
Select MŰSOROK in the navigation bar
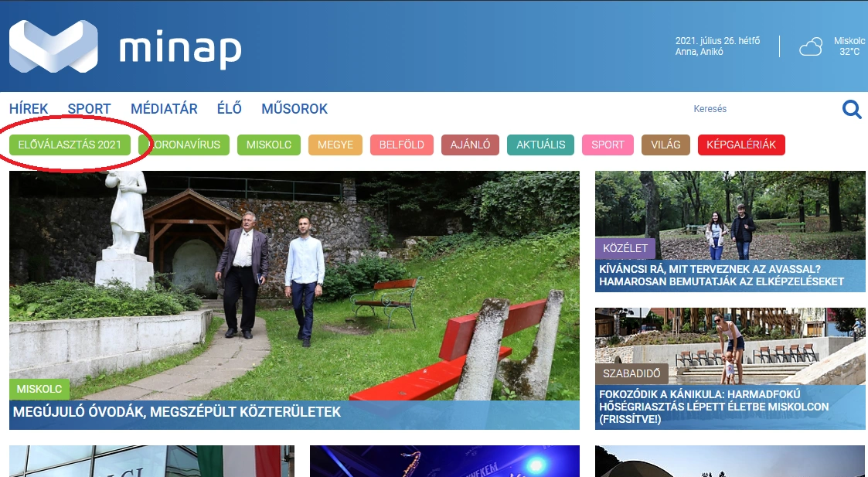tap(294, 109)
